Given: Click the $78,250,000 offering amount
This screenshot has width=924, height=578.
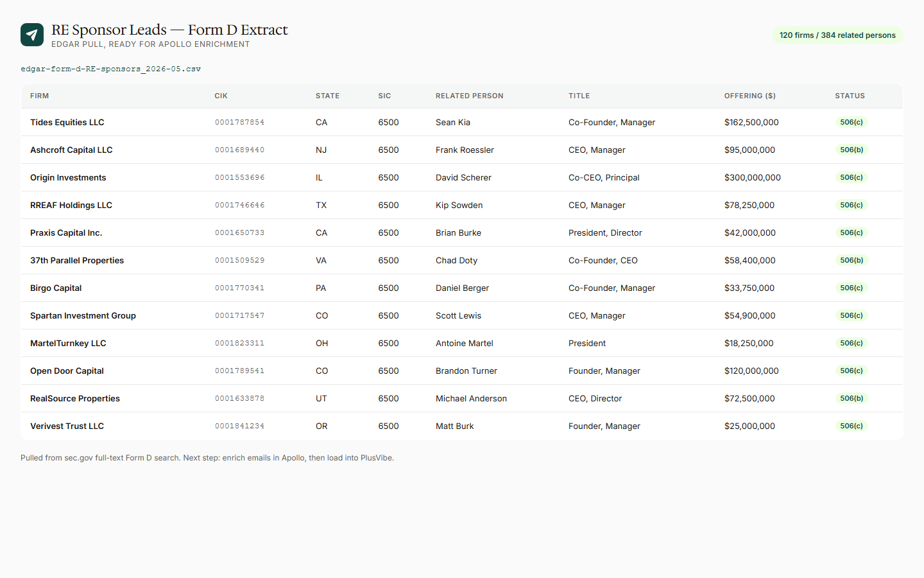Looking at the screenshot, I should (x=749, y=205).
